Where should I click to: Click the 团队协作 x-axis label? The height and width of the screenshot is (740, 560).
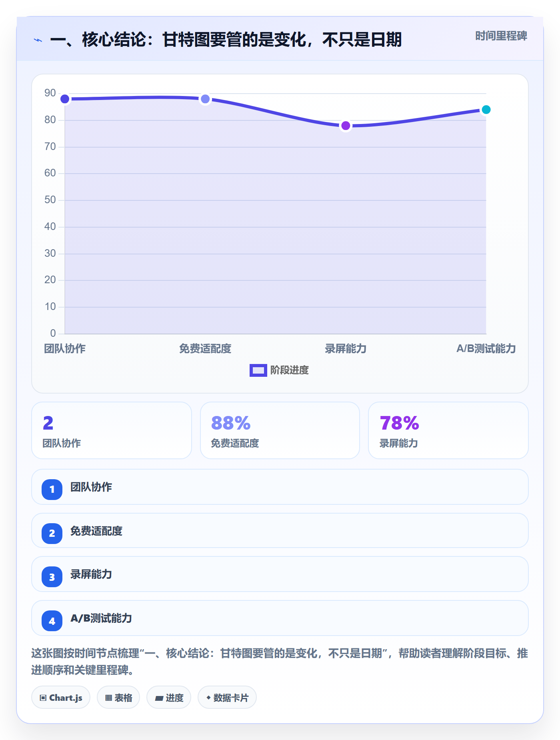tap(65, 349)
